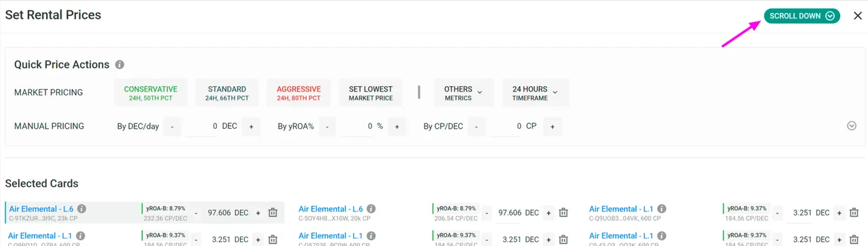868x246 pixels.
Task: Apply Standard 24H 66th PCT pricing
Action: coord(227,93)
